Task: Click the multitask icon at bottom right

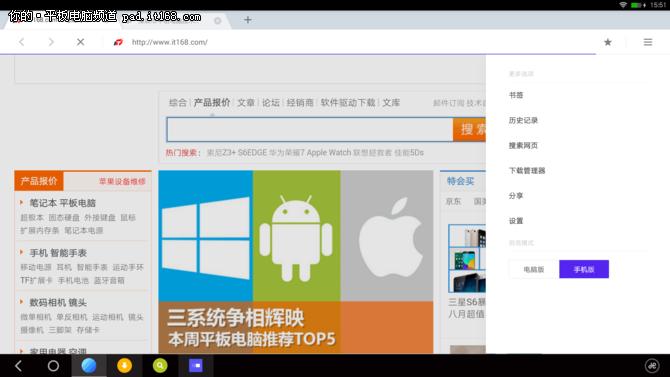Action: coord(652,365)
